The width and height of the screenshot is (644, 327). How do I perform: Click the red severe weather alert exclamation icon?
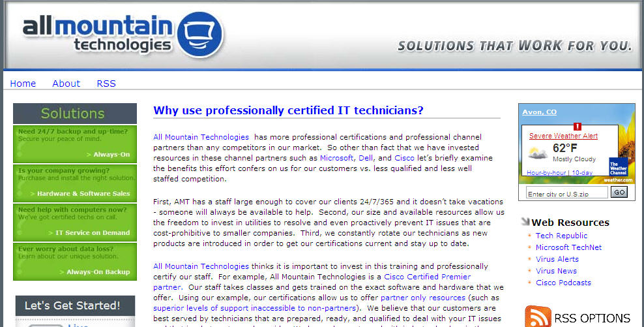click(578, 126)
